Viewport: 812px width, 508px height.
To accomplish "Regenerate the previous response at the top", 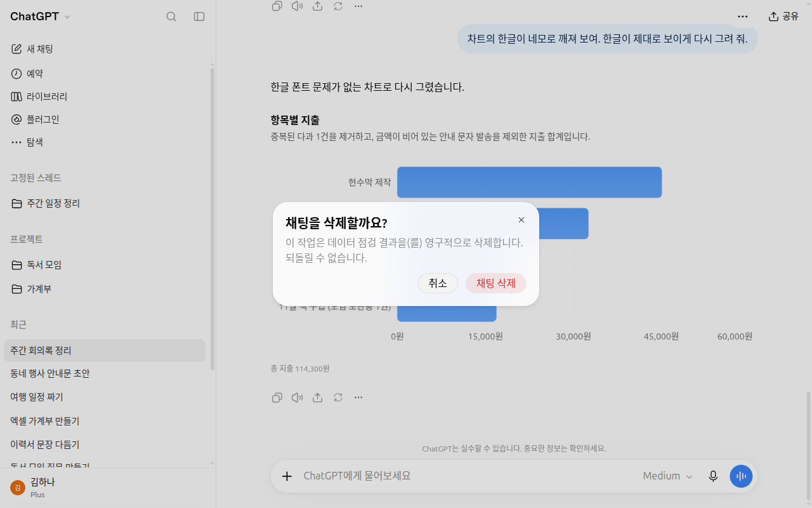I will (338, 6).
